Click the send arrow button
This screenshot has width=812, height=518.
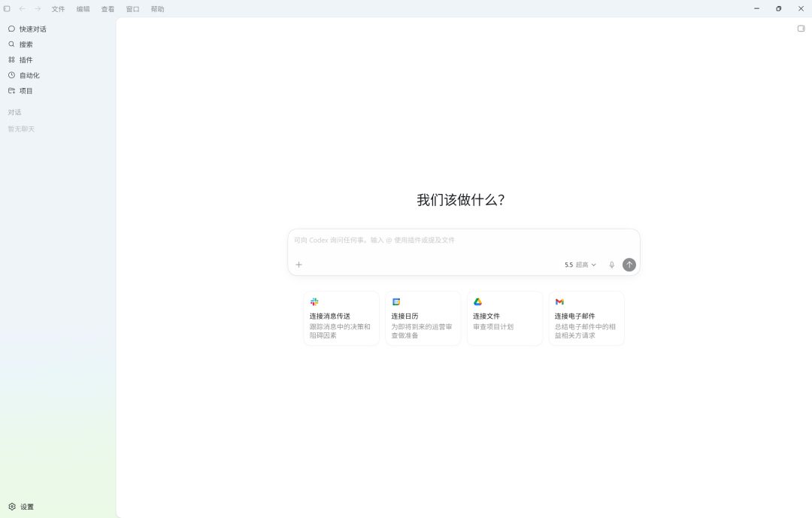click(x=629, y=265)
